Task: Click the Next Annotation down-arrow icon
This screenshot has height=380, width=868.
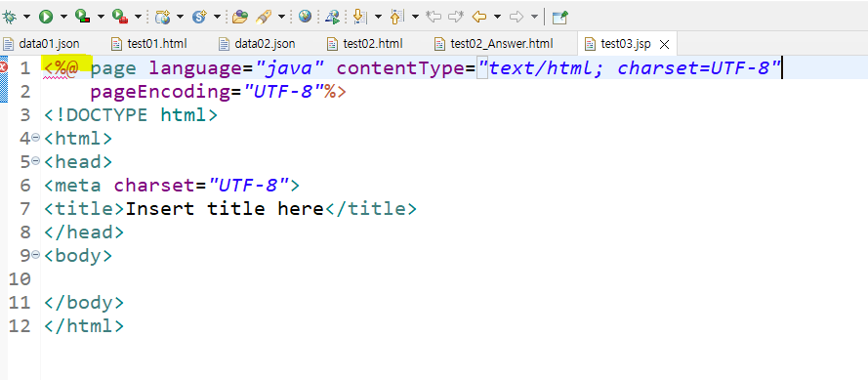Action: click(360, 17)
